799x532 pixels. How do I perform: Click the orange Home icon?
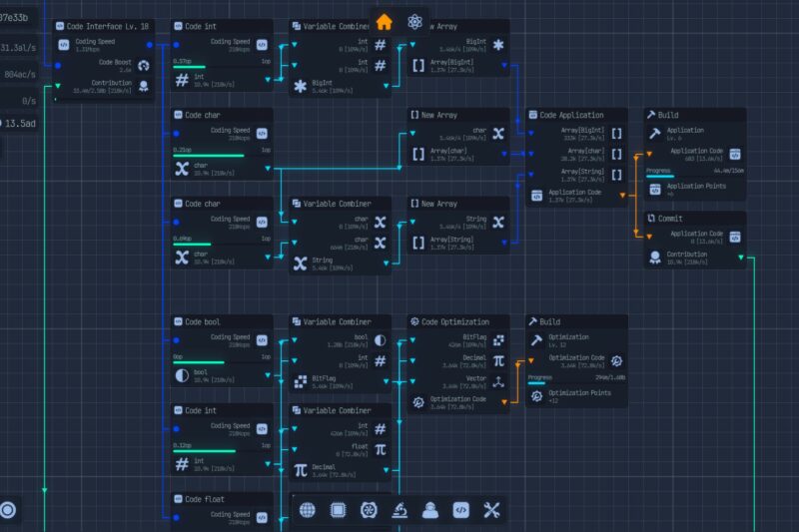(x=385, y=22)
